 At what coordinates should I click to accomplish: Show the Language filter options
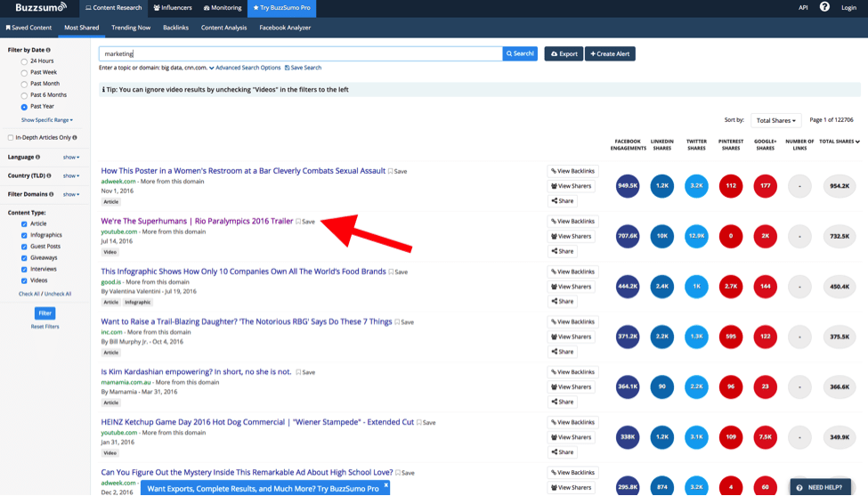click(x=71, y=158)
